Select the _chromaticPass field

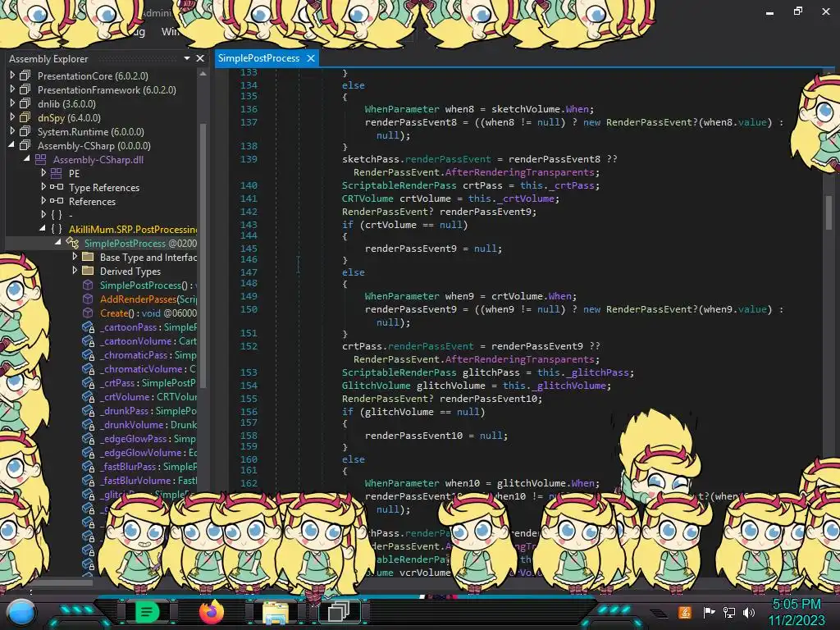[x=148, y=354]
